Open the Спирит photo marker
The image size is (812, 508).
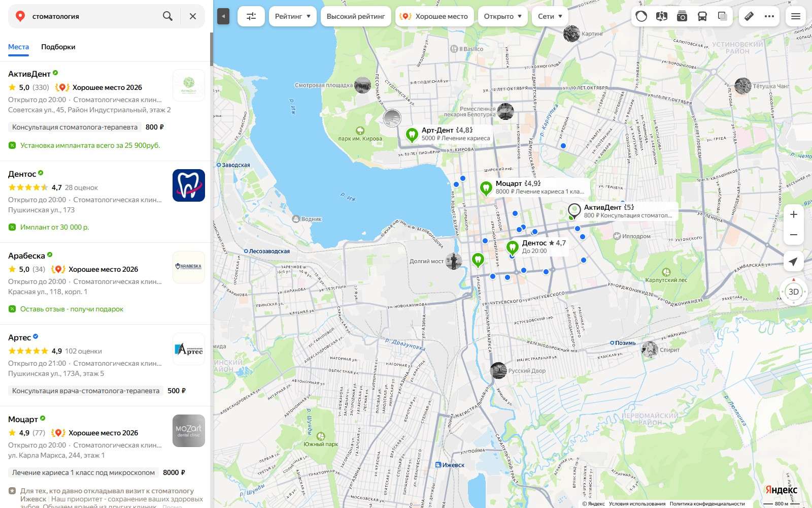point(650,350)
